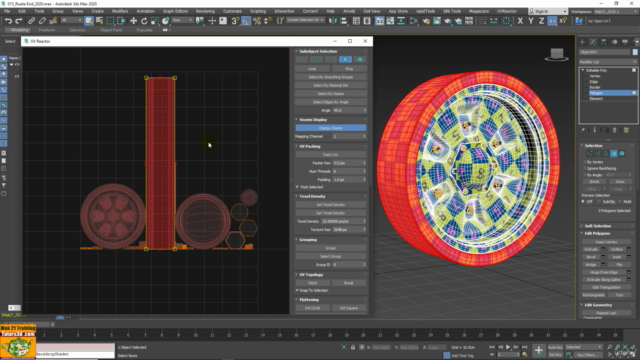
Task: Open the Graph Editors menu
Action: pyautogui.click(x=175, y=11)
